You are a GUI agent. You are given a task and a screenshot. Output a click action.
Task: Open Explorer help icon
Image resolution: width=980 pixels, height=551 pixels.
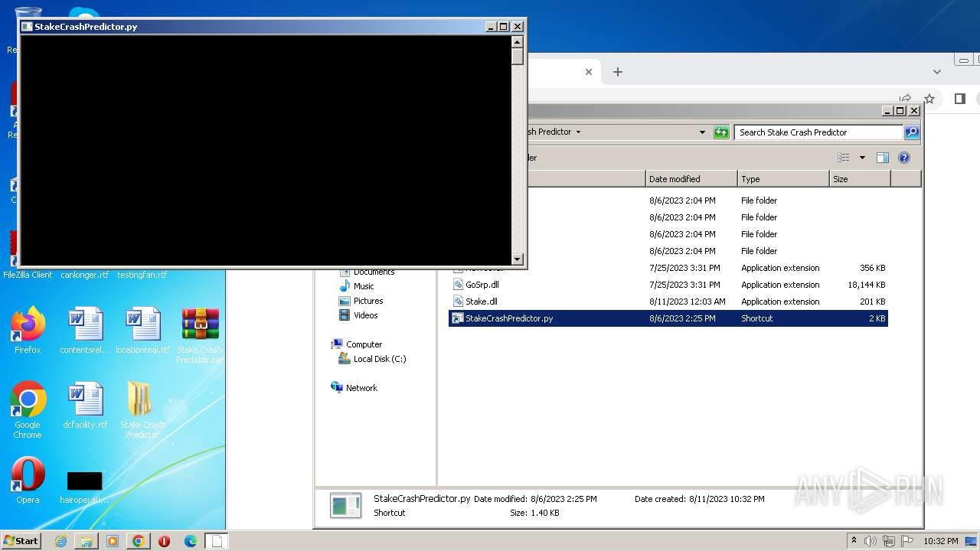coord(904,158)
